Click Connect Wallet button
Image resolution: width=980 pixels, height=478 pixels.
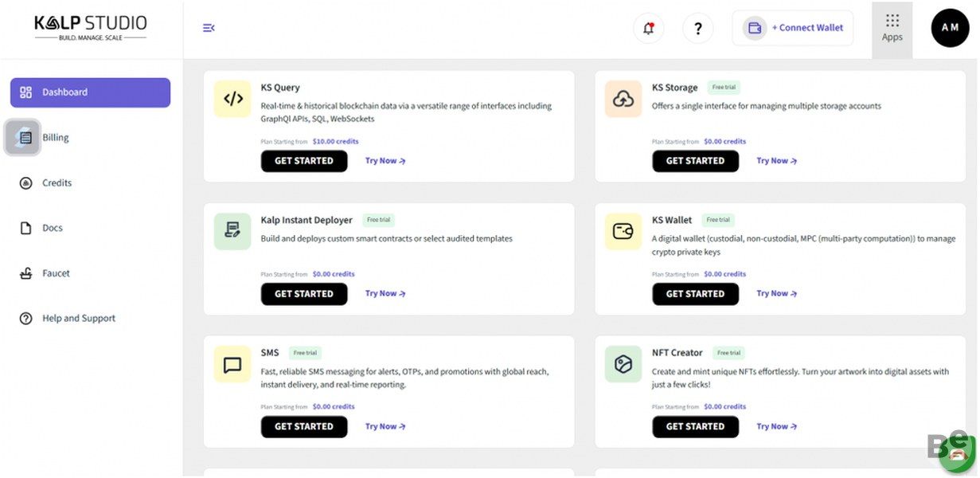click(793, 28)
